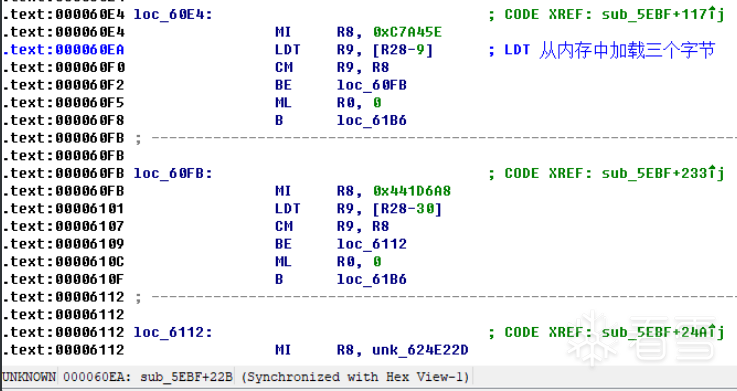Click address .text:000060F2 in the listing
The image size is (737, 391).
click(63, 85)
